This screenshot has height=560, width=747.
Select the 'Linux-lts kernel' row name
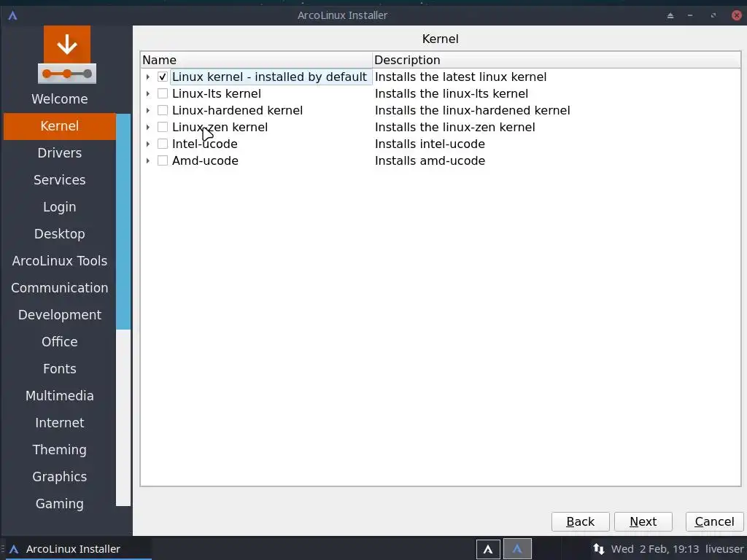[216, 93]
